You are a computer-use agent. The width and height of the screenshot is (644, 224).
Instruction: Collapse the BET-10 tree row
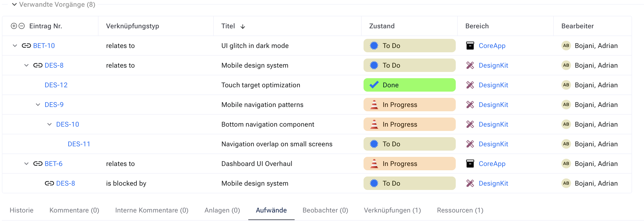(x=15, y=46)
